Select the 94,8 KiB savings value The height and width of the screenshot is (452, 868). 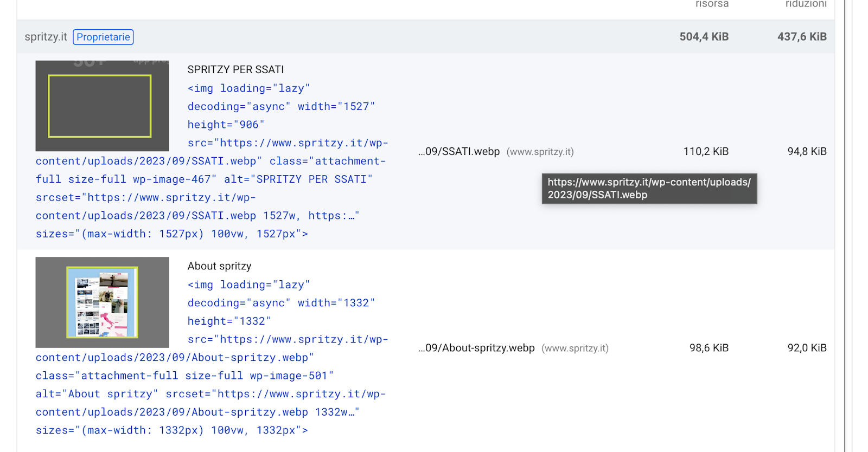point(807,152)
